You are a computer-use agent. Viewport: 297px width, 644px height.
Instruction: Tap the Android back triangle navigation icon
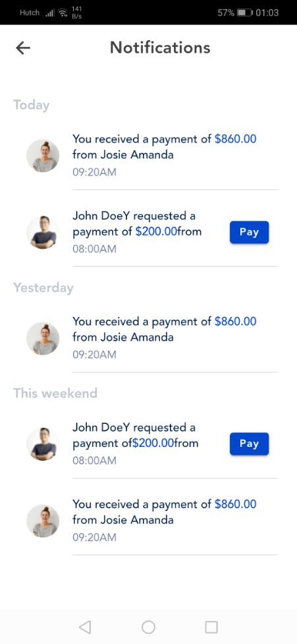coord(85,627)
